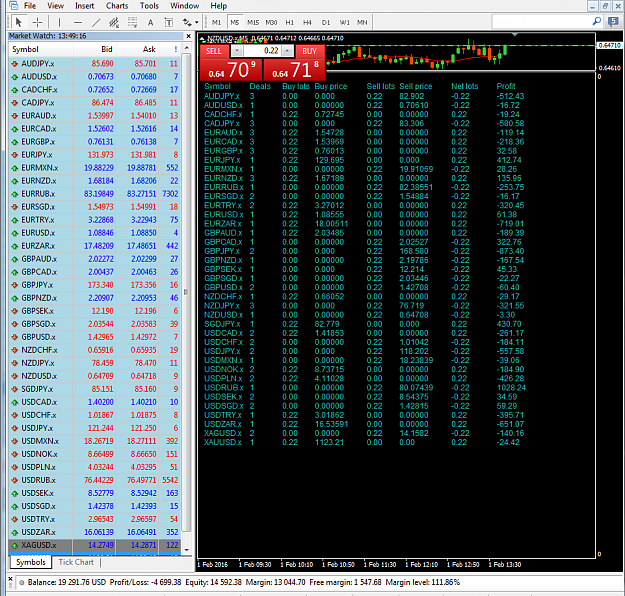The height and width of the screenshot is (596, 625).
Task: Click the 0.22 volume input field
Action: (x=262, y=51)
